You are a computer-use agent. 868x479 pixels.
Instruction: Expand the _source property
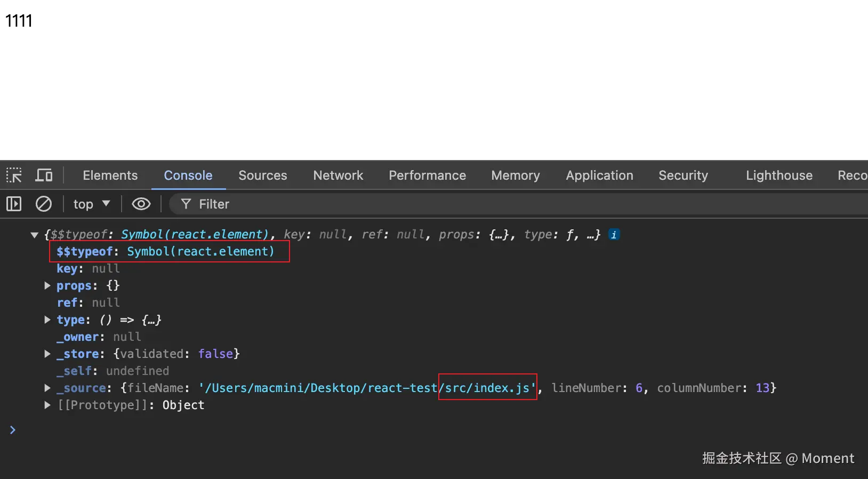tap(47, 388)
